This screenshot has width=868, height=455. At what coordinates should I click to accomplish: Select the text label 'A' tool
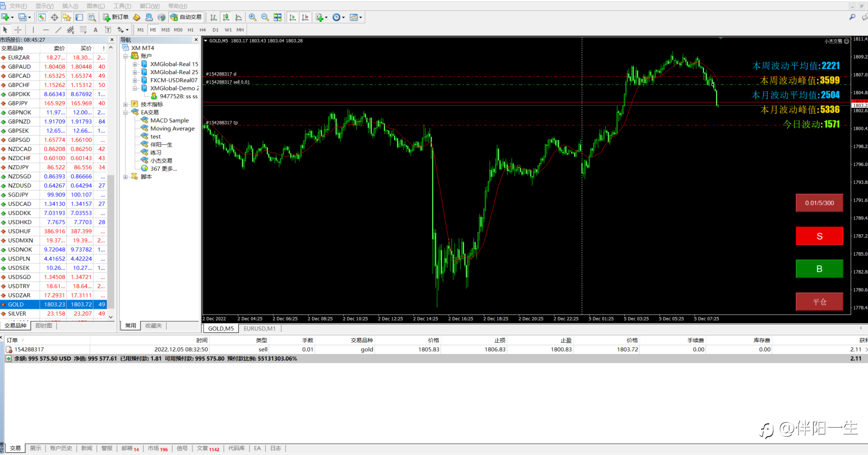[96, 30]
